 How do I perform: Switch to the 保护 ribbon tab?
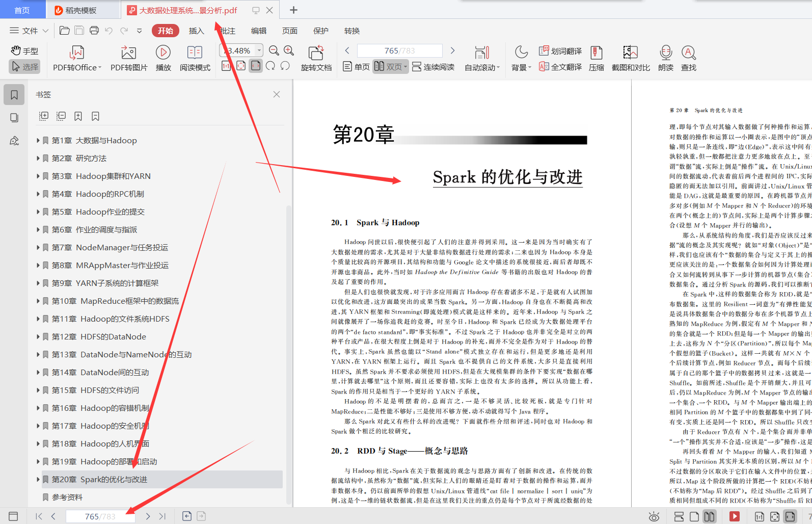(321, 31)
